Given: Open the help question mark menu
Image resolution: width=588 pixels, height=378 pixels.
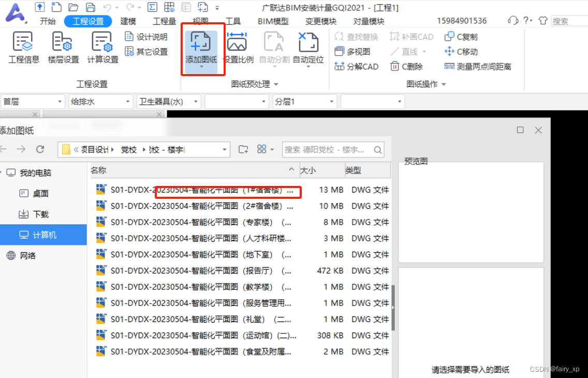Looking at the screenshot, I should (x=527, y=21).
